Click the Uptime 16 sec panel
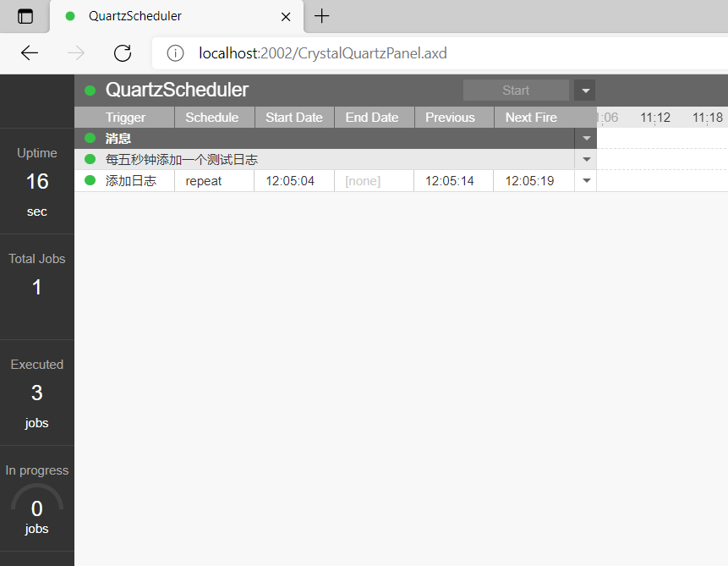The width and height of the screenshot is (728, 566). point(37,181)
